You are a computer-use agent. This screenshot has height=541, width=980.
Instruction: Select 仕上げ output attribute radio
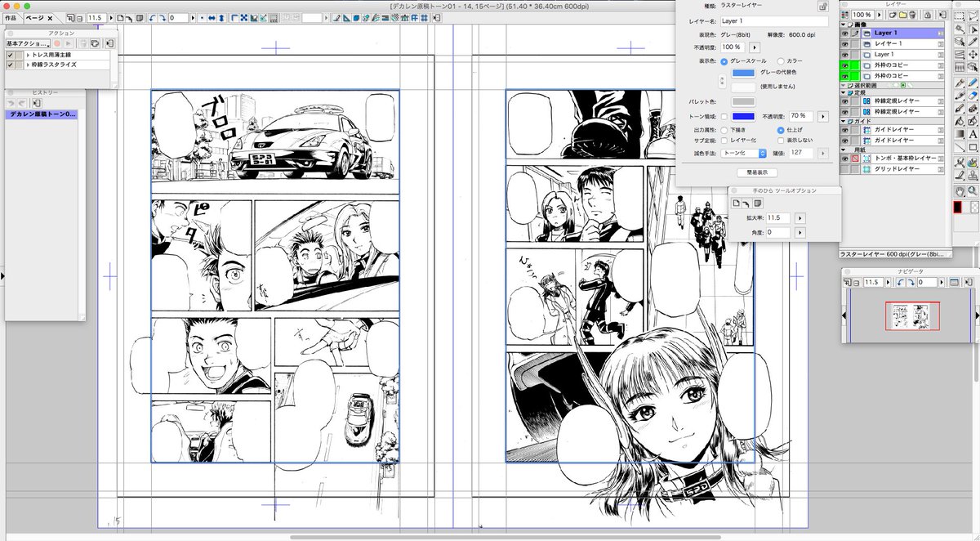781,131
